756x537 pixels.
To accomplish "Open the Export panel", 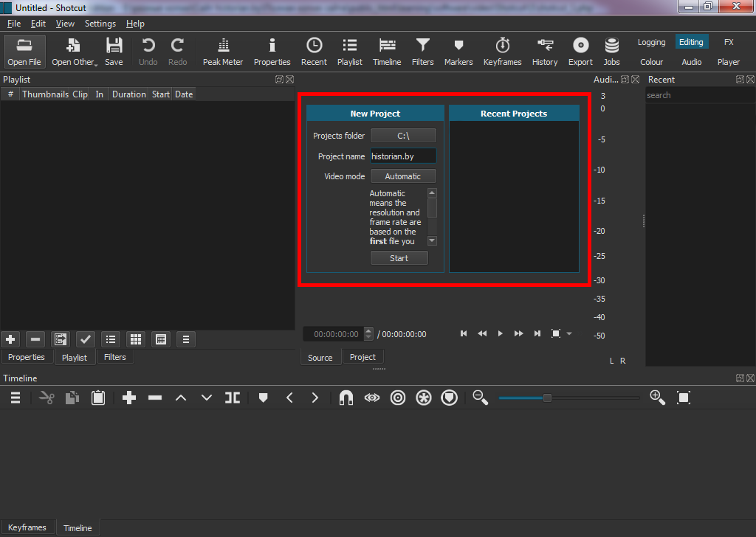I will 580,52.
